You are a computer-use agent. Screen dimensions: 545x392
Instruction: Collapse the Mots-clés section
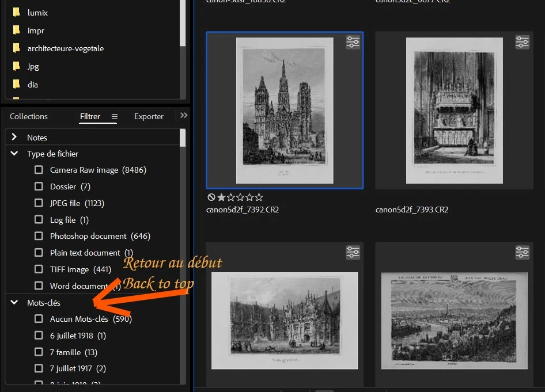pos(14,302)
